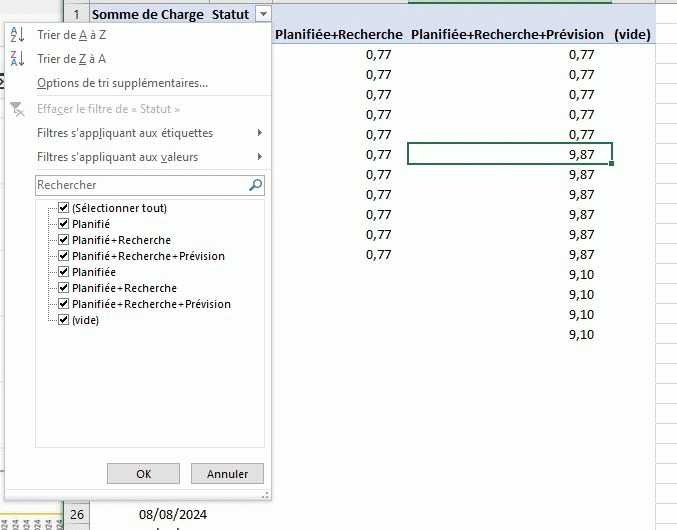
Task: Click the first 0,77 under Planifiée+Recherche
Action: click(x=378, y=54)
